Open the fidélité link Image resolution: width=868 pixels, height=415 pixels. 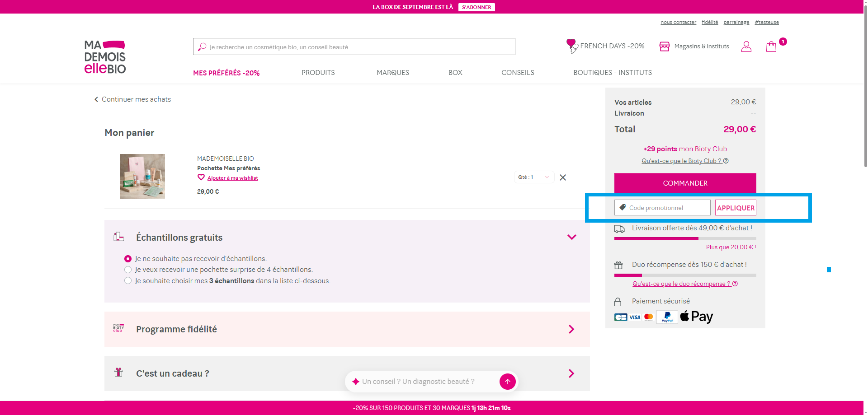click(x=710, y=22)
